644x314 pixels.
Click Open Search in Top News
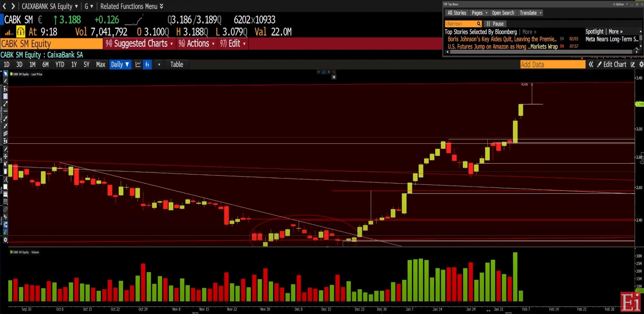(503, 13)
